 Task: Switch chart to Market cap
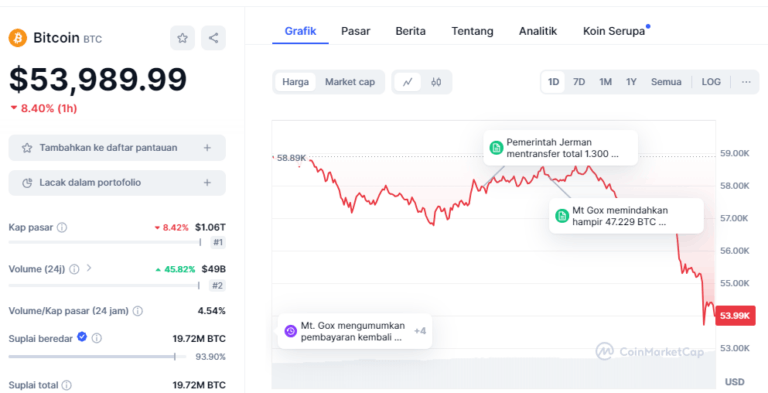(350, 82)
